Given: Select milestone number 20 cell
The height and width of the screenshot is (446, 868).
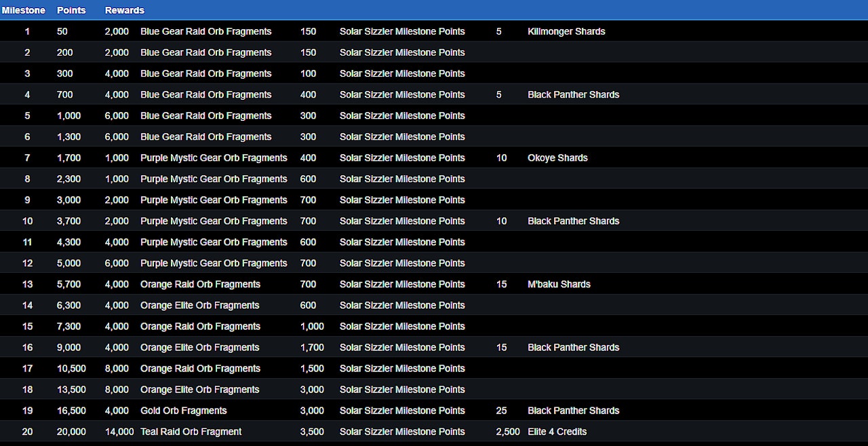Looking at the screenshot, I should [27, 431].
